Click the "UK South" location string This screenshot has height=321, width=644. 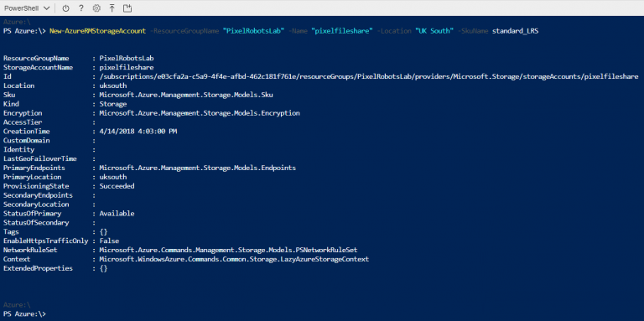point(434,31)
